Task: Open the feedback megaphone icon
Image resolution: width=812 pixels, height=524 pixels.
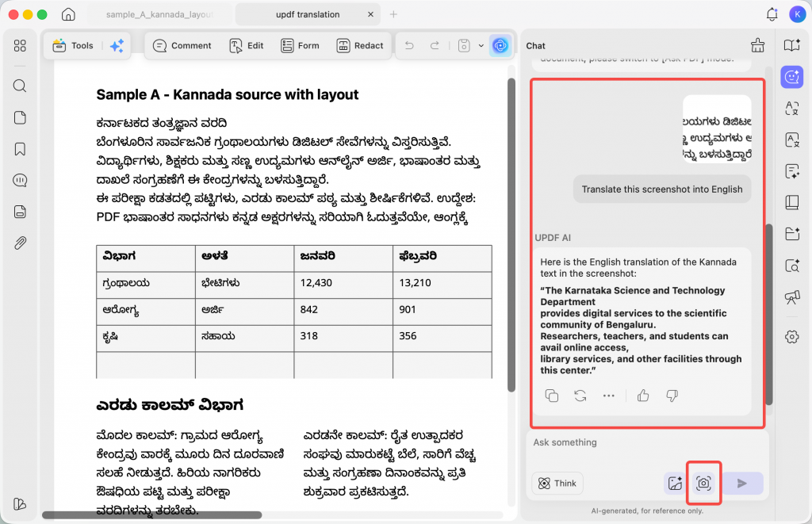Action: (792, 297)
